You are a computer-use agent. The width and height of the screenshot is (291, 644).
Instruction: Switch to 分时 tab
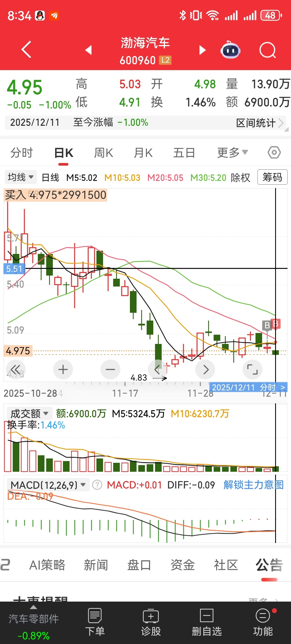22,153
